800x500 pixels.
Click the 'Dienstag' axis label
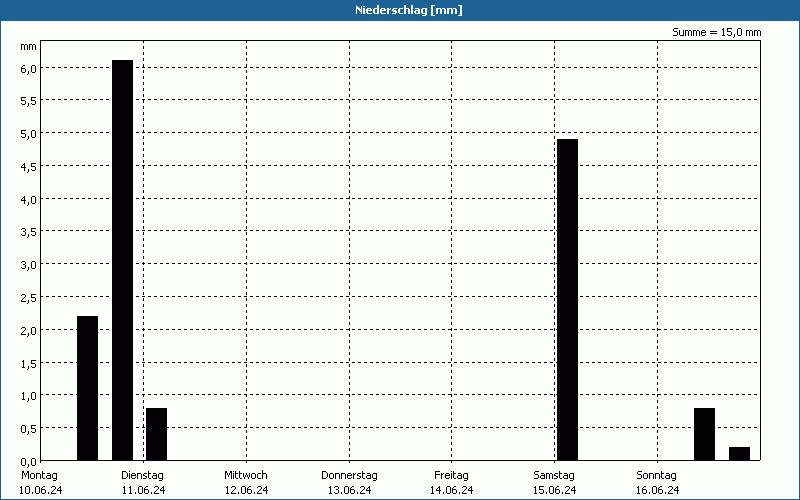tap(142, 475)
